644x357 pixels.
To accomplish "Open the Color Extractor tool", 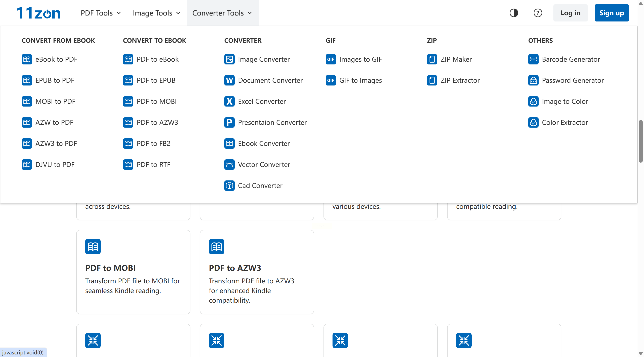I will (565, 122).
